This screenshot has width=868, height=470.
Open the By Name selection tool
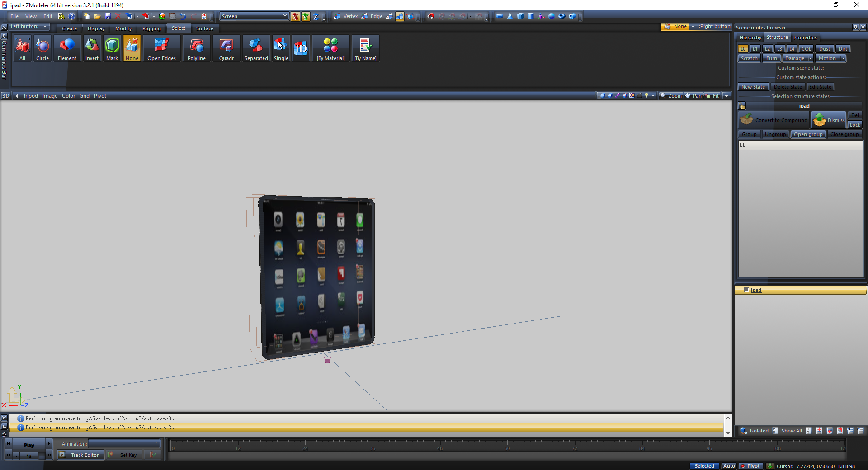pyautogui.click(x=365, y=48)
